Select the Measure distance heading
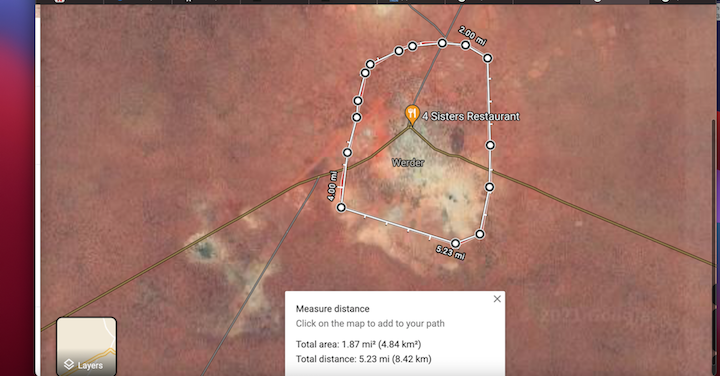Screen dimensions: 720x376 click(x=332, y=309)
